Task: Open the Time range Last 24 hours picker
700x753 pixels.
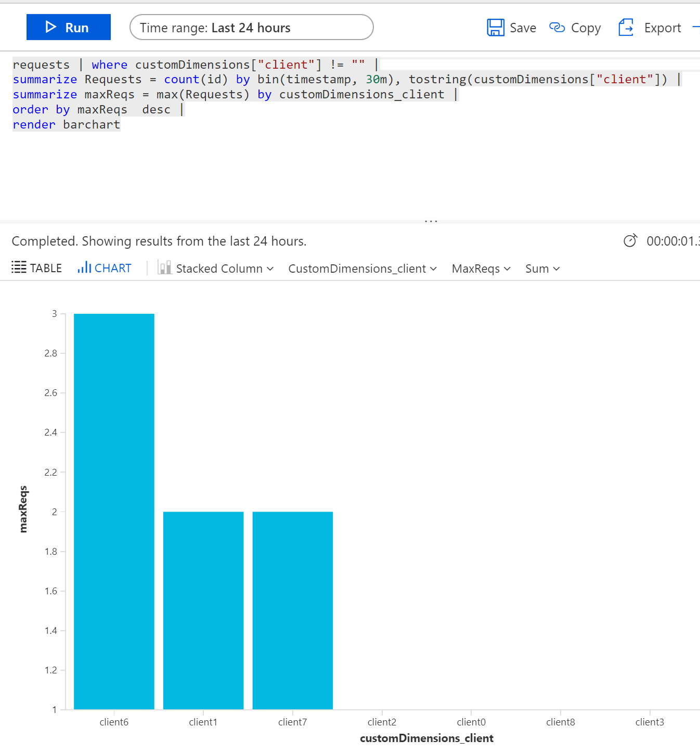Action: point(252,27)
